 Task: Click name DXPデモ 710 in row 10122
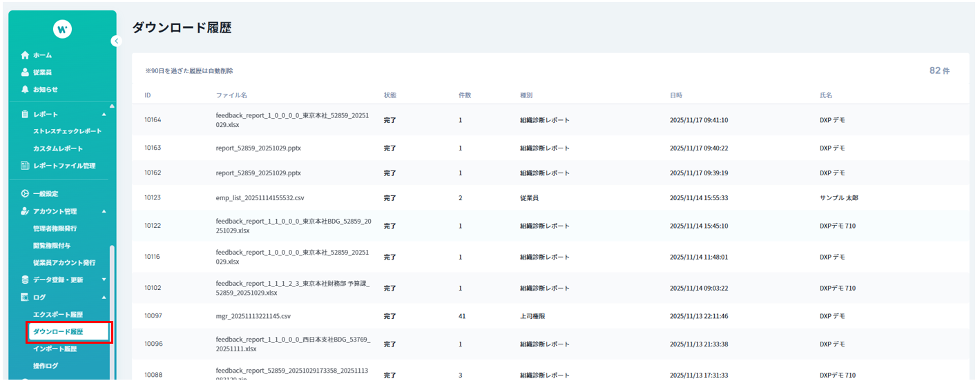click(x=838, y=226)
